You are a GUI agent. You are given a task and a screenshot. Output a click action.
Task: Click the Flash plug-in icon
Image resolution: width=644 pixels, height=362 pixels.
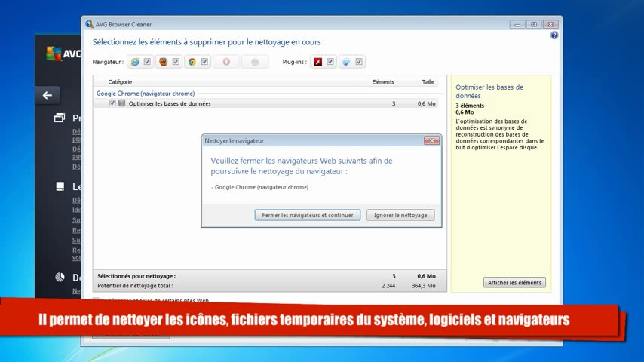(318, 62)
